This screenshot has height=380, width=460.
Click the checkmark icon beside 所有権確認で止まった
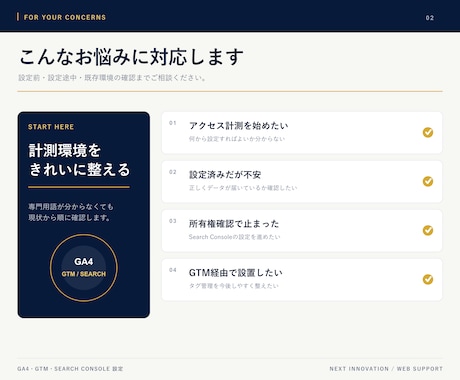pyautogui.click(x=428, y=230)
